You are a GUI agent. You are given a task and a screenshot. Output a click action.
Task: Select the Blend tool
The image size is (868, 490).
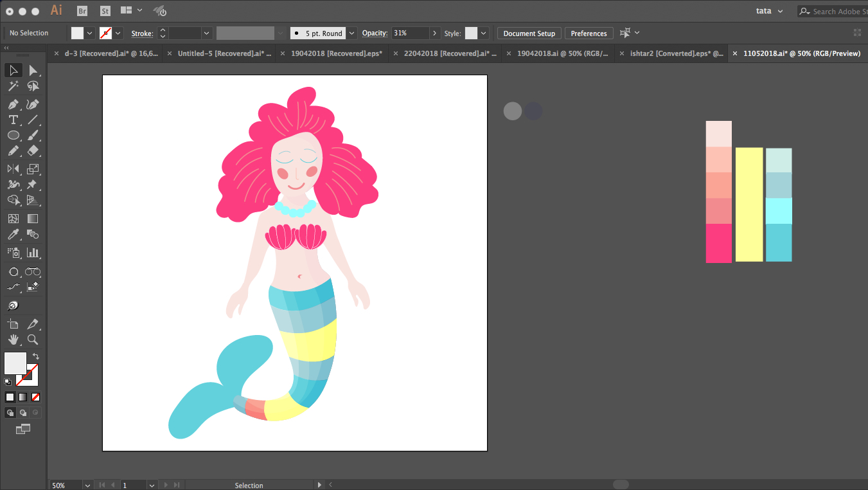(x=33, y=235)
